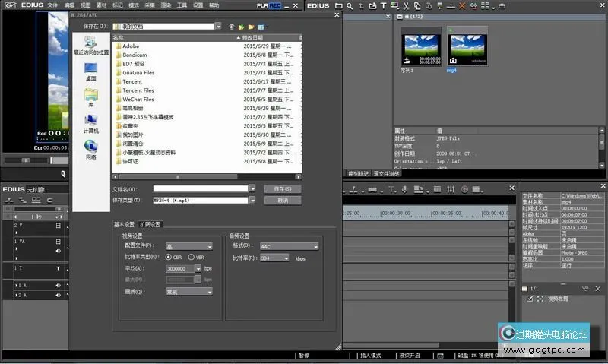
Task: Click the 取消 cancel button
Action: [x=283, y=200]
